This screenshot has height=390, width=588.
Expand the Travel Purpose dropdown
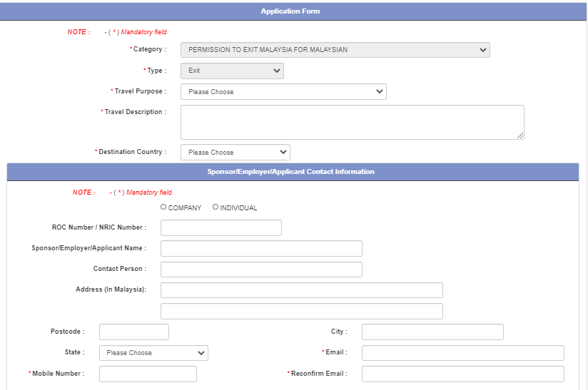(x=283, y=91)
